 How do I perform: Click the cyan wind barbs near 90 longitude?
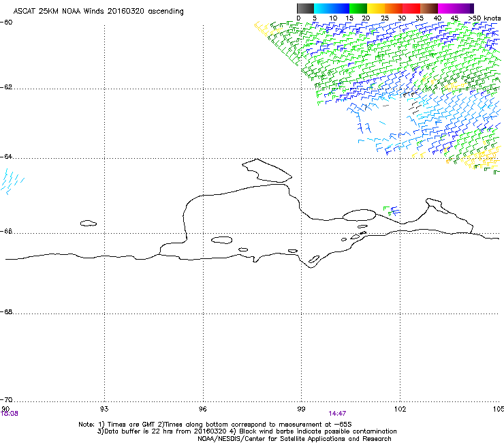click(x=12, y=181)
